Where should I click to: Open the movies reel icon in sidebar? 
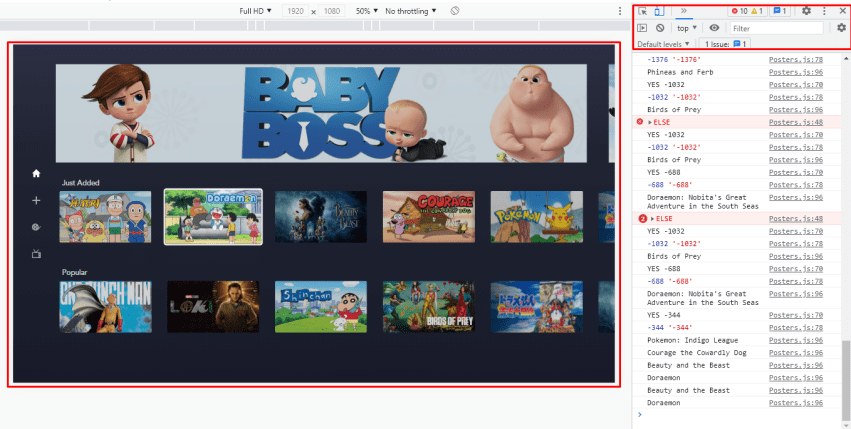(36, 227)
